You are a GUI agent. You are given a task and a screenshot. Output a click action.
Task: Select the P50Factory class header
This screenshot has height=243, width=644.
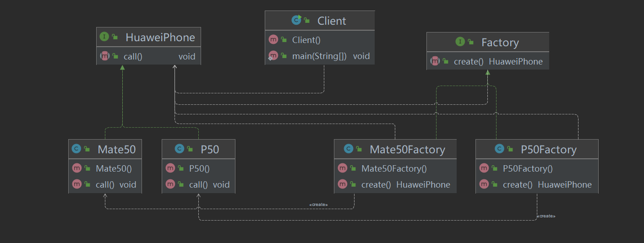coord(537,149)
